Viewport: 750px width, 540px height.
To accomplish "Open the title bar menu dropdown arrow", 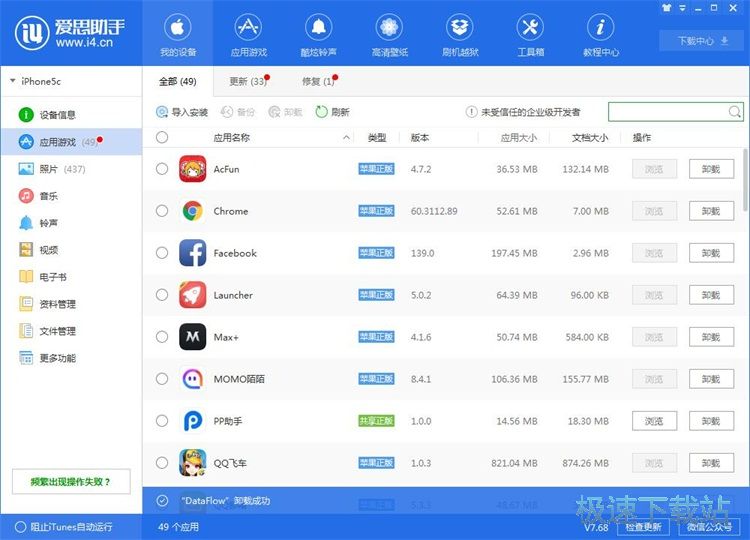I will point(683,8).
